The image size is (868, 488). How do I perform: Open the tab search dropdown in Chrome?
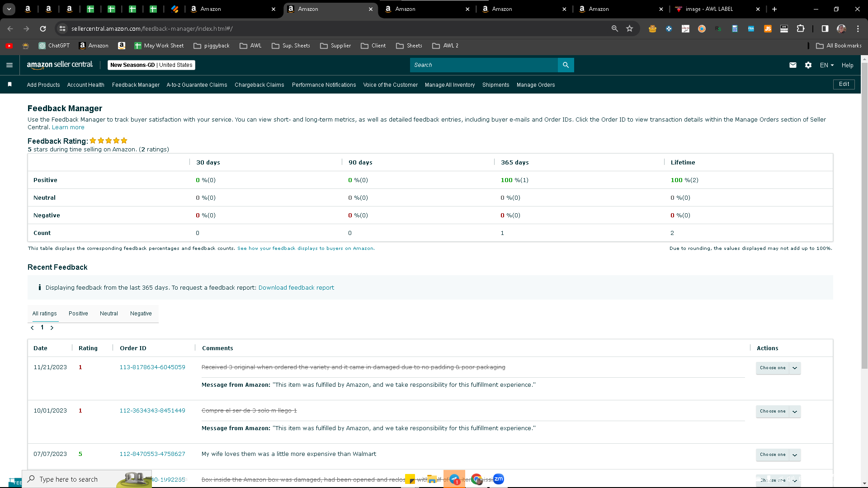9,9
